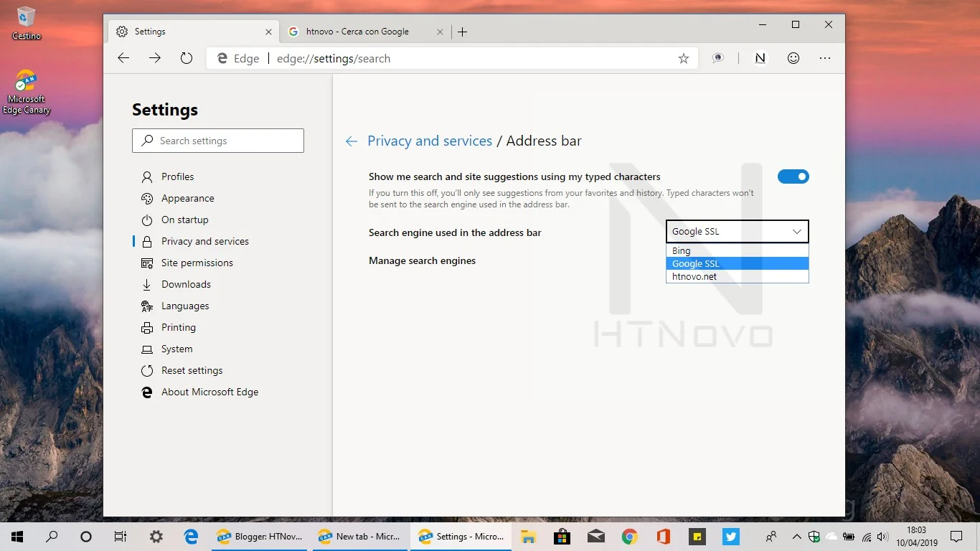Launch Google Chrome from taskbar
This screenshot has width=980, height=551.
pyautogui.click(x=630, y=536)
